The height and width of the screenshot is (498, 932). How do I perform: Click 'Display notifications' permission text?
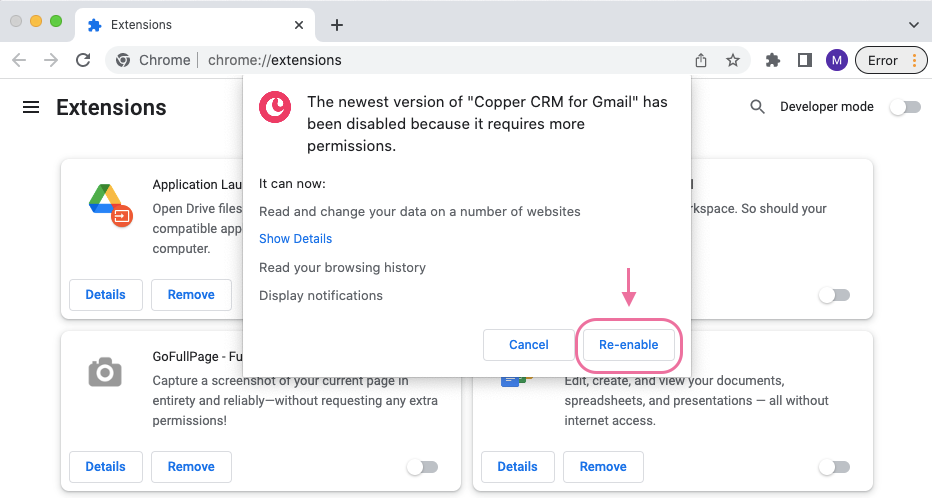tap(321, 295)
